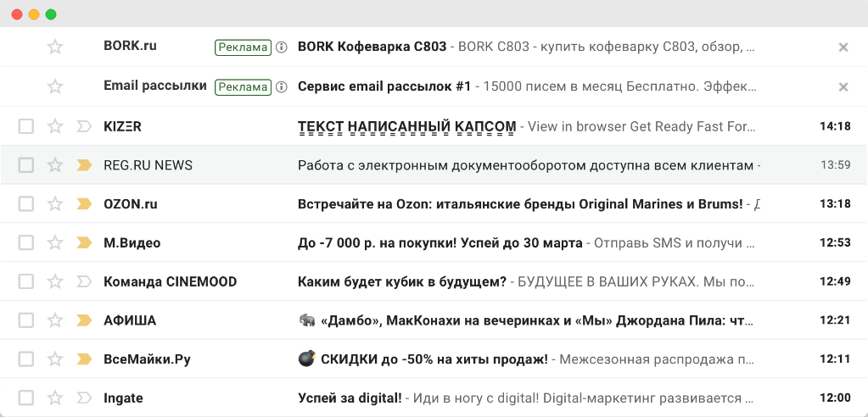Click sender name АФИША
Image resolution: width=868 pixels, height=417 pixels.
point(130,320)
